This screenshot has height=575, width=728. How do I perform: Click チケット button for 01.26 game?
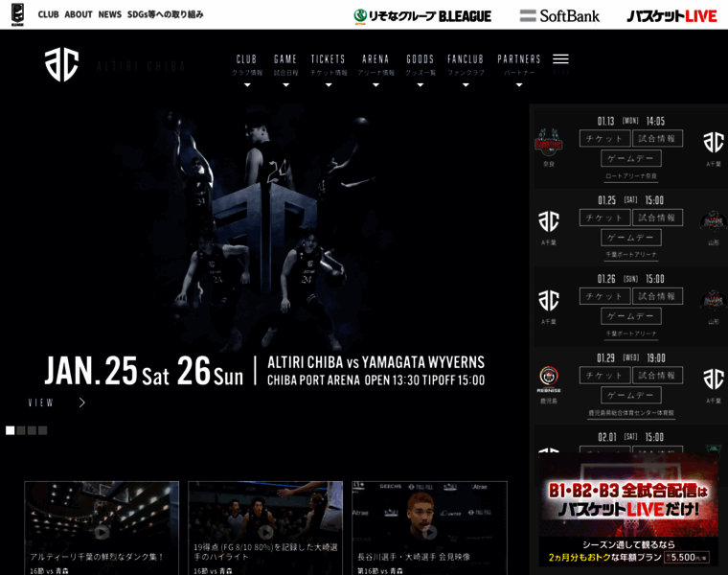coord(605,296)
